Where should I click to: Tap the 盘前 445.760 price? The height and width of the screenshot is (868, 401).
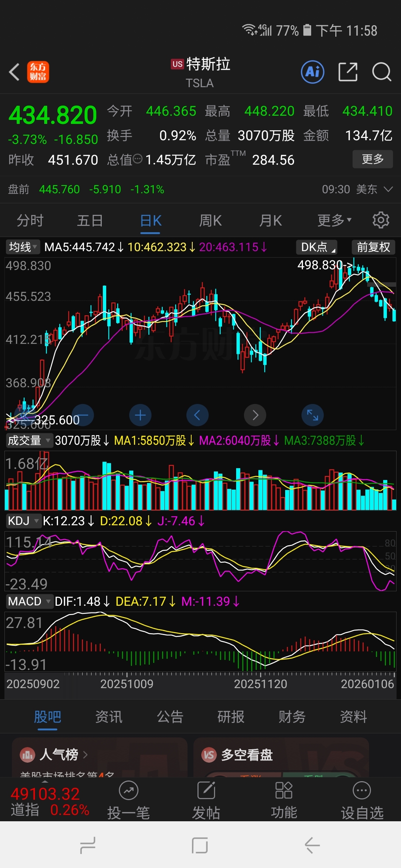[x=59, y=189]
